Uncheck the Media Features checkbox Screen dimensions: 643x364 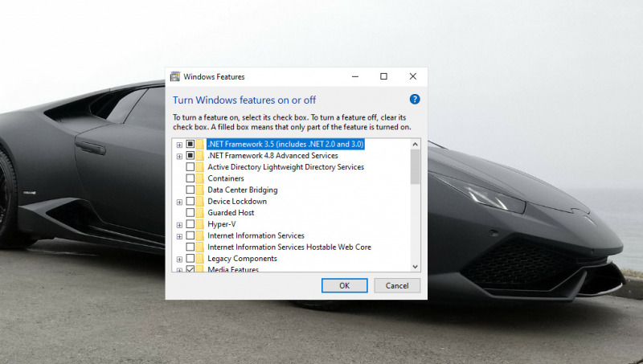(x=190, y=269)
